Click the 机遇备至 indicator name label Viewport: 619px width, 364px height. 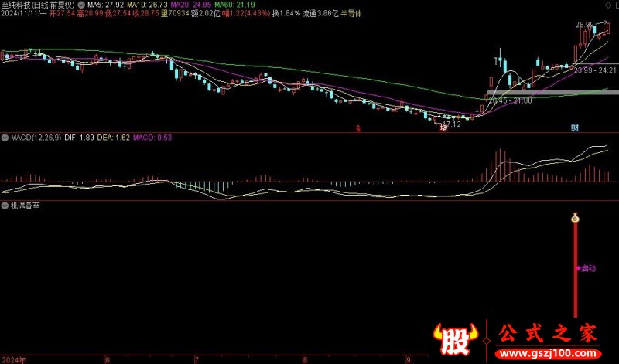pyautogui.click(x=26, y=206)
